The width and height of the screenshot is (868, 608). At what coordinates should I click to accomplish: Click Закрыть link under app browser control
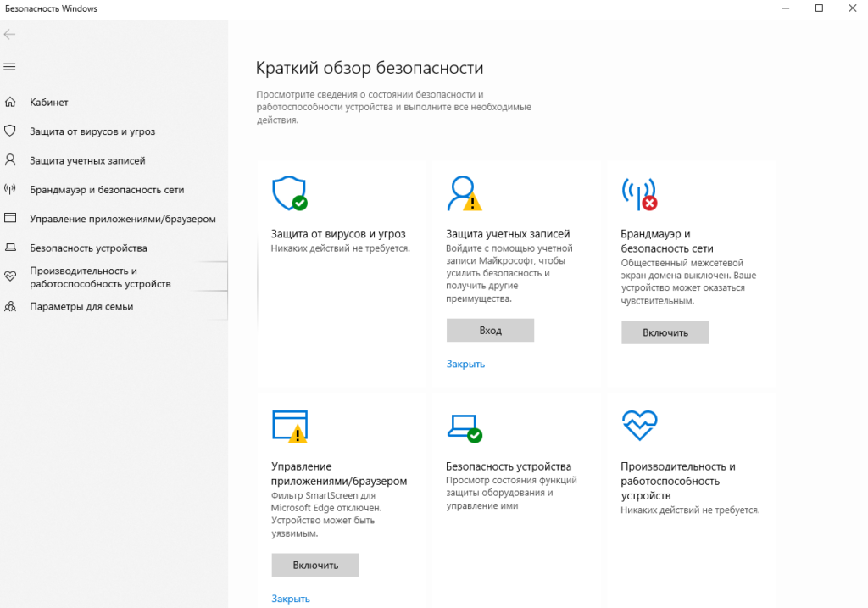291,599
